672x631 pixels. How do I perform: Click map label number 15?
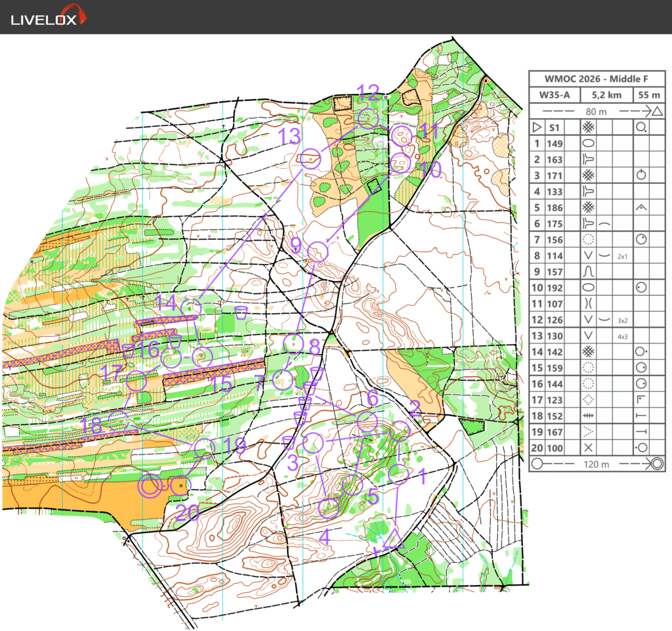222,384
